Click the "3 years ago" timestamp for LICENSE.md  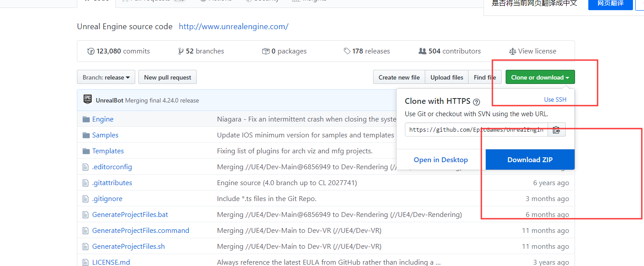(x=551, y=262)
